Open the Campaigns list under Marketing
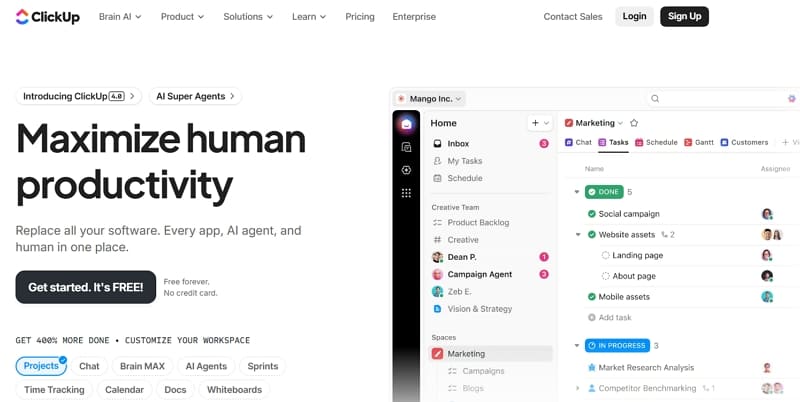The image size is (800, 402). click(x=483, y=371)
